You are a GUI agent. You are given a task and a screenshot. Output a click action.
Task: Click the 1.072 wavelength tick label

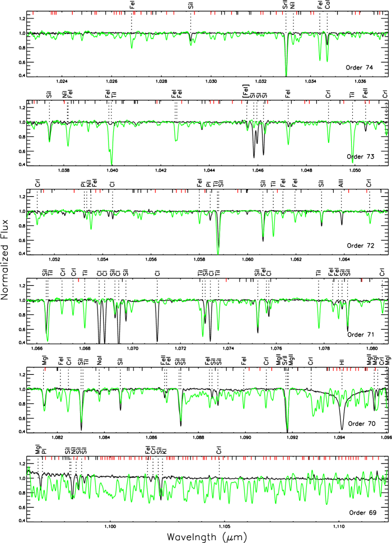[181, 349]
